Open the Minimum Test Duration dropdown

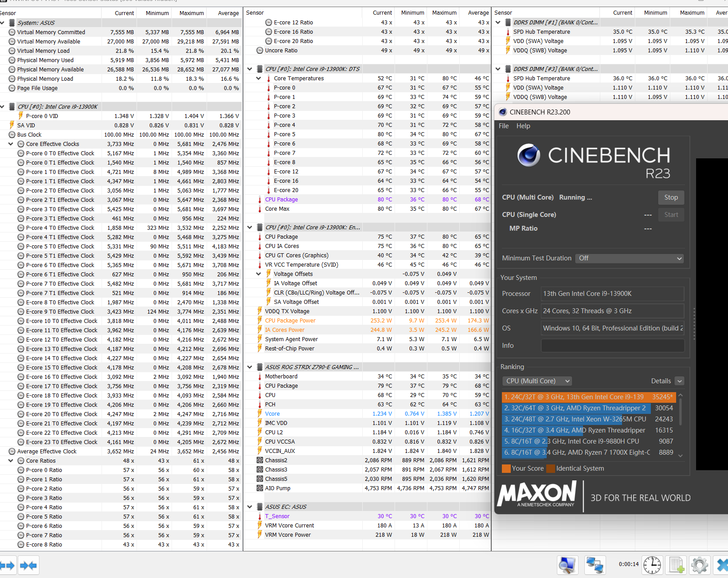pyautogui.click(x=629, y=258)
